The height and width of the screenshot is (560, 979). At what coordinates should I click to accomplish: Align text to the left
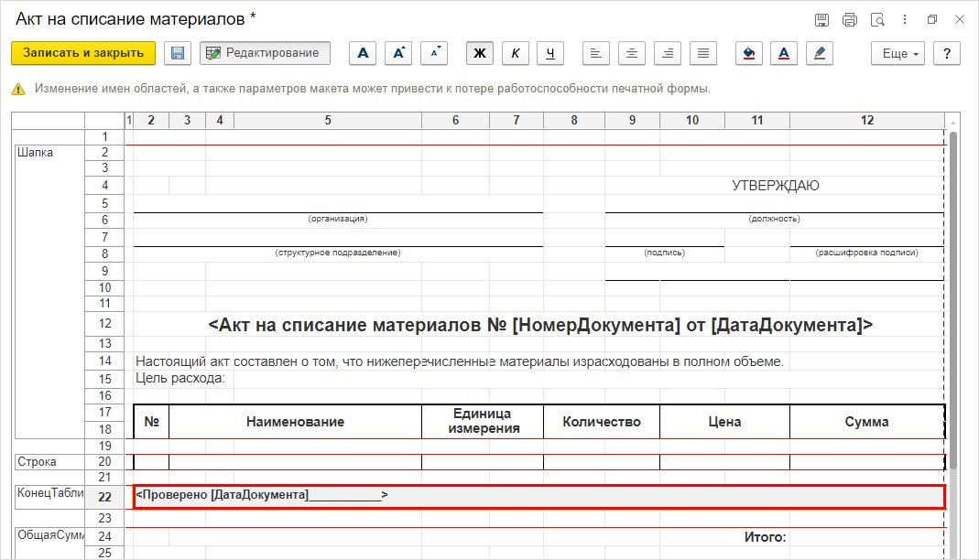point(595,53)
